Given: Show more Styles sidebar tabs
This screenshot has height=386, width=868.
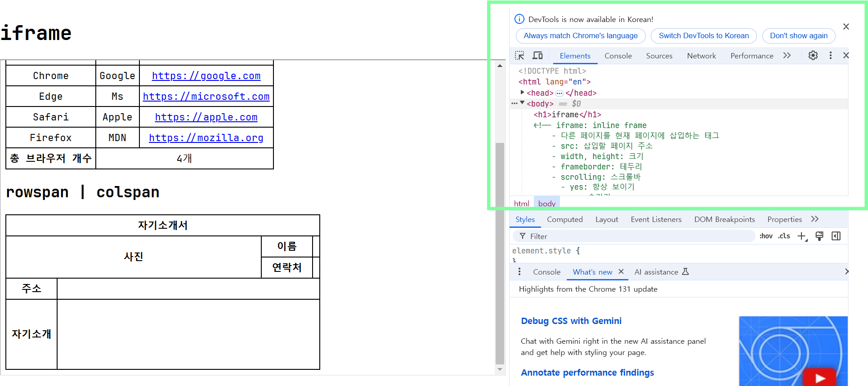Looking at the screenshot, I should (815, 219).
